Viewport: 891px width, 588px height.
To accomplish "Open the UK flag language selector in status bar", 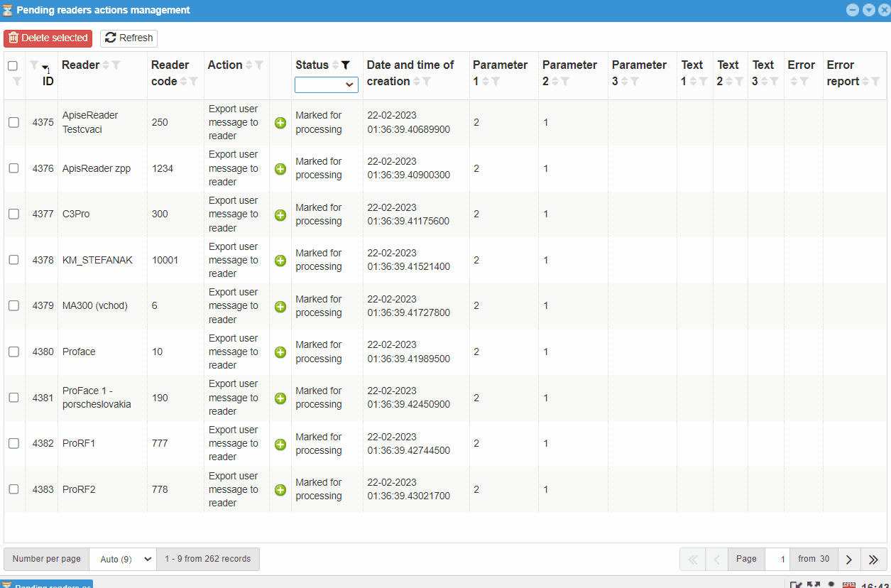I will (x=848, y=584).
